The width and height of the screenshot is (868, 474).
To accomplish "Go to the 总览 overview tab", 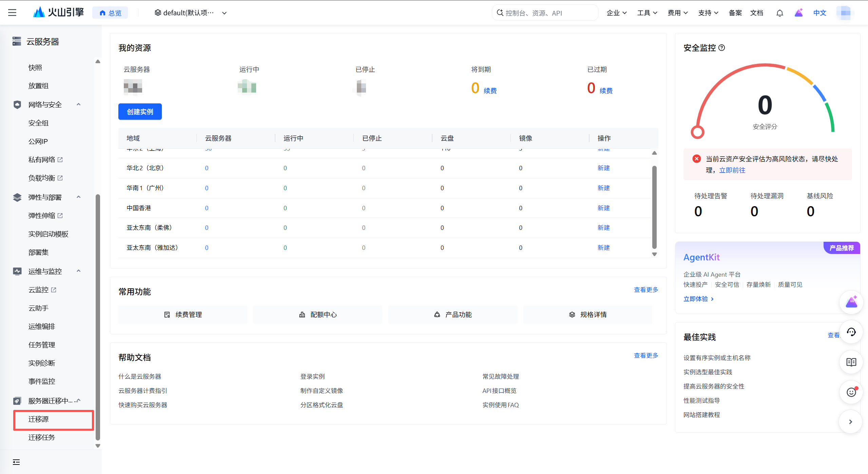I will pos(110,13).
